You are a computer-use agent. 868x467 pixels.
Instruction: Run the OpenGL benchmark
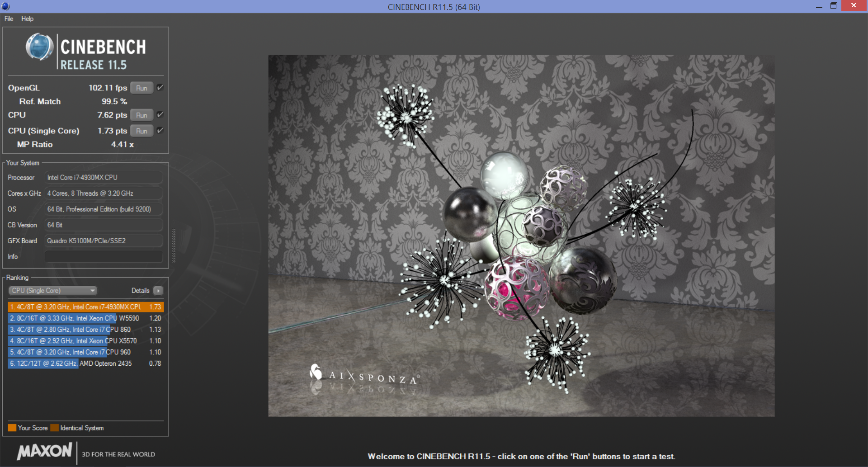[142, 88]
